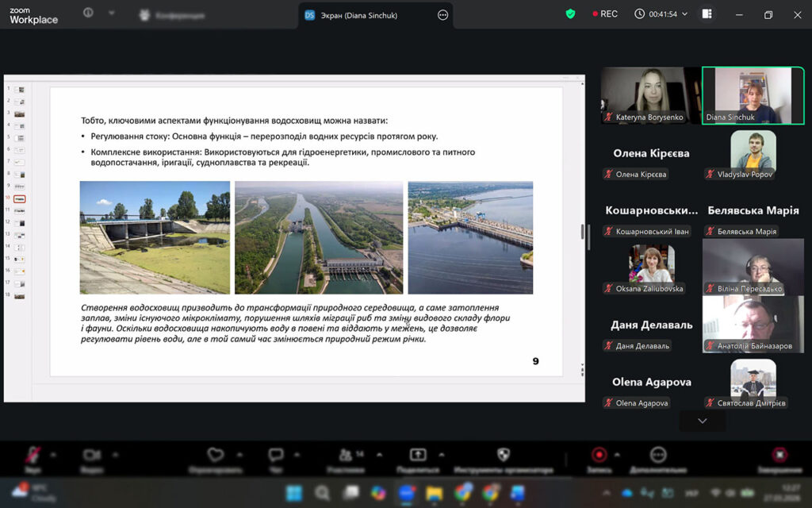The width and height of the screenshot is (812, 508).
Task: Click the green encryption shield icon
Action: (x=570, y=14)
